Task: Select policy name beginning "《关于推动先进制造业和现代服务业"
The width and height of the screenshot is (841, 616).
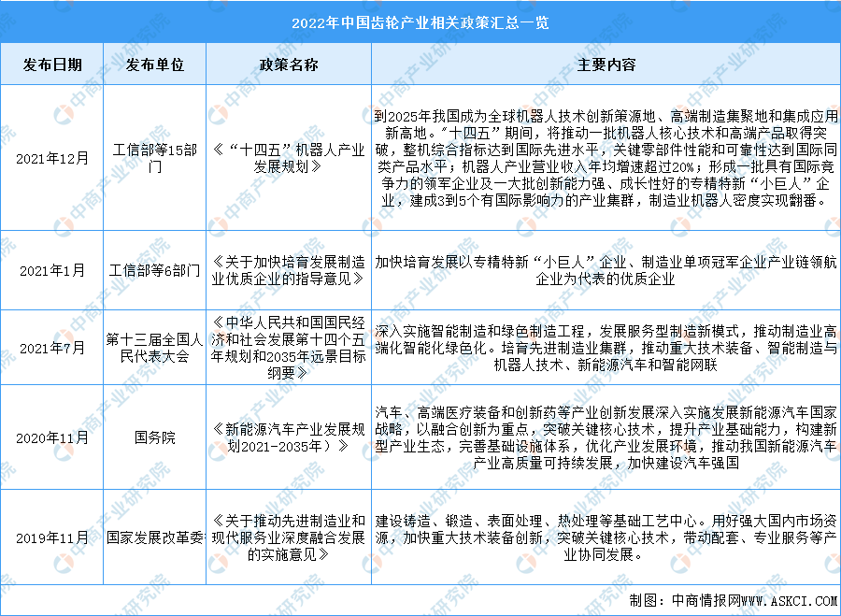Action: 289,537
